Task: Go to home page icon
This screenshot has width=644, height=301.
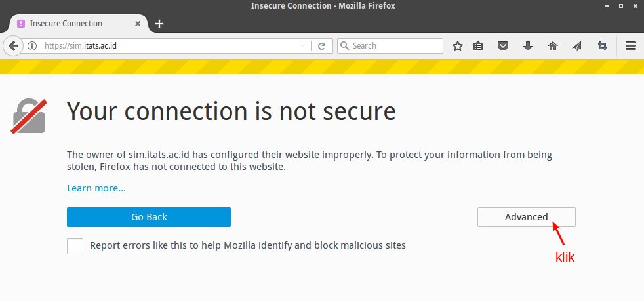Action: click(x=553, y=46)
